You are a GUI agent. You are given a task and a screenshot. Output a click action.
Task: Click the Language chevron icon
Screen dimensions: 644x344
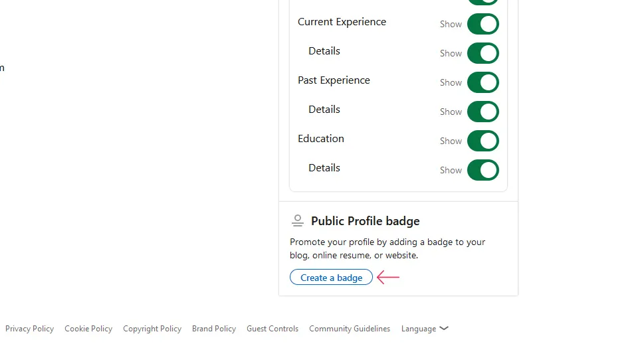(x=443, y=329)
